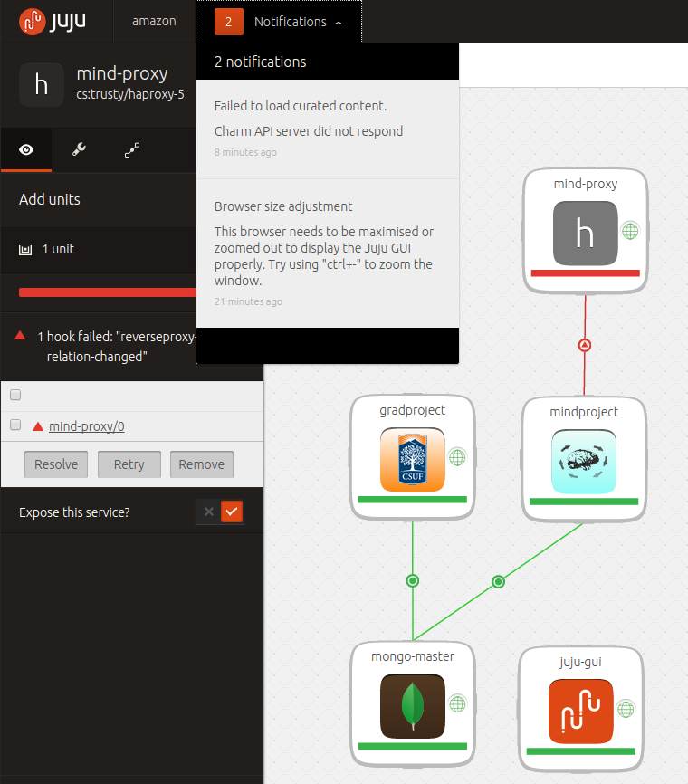Select the mind-proxy haproxy service block
The height and width of the screenshot is (784, 688).
pos(585,232)
